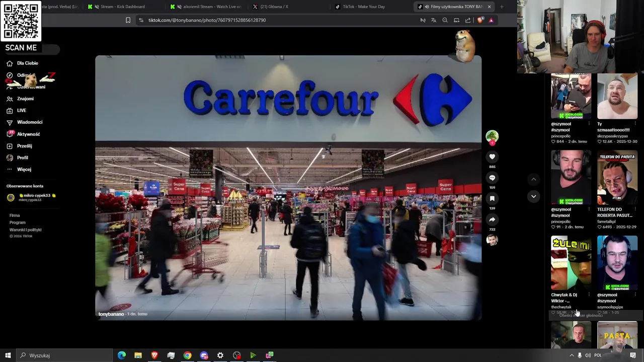
Task: Open File Explorer from the taskbar
Action: [138, 355]
